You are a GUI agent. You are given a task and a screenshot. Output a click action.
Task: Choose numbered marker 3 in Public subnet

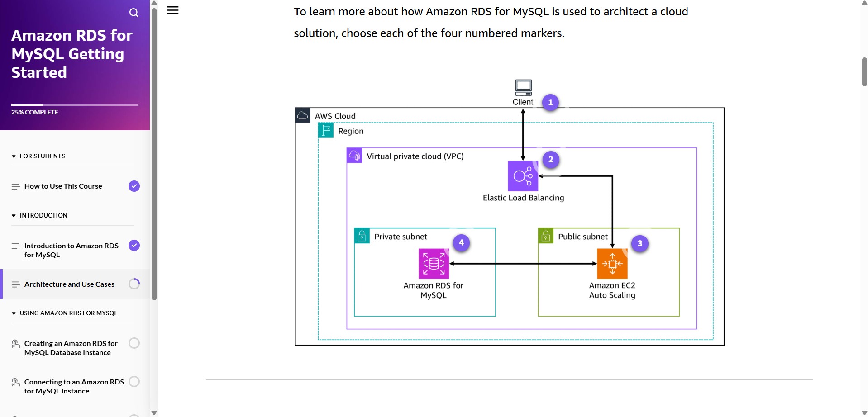639,243
